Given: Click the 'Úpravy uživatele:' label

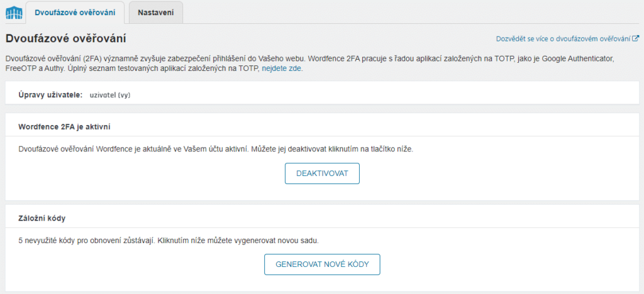Looking at the screenshot, I should [50, 95].
